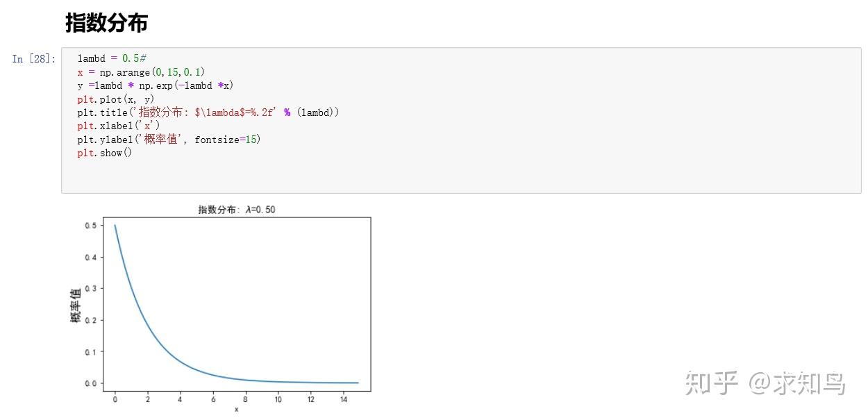
Task: Click the x-axis label below the plot
Action: point(236,409)
